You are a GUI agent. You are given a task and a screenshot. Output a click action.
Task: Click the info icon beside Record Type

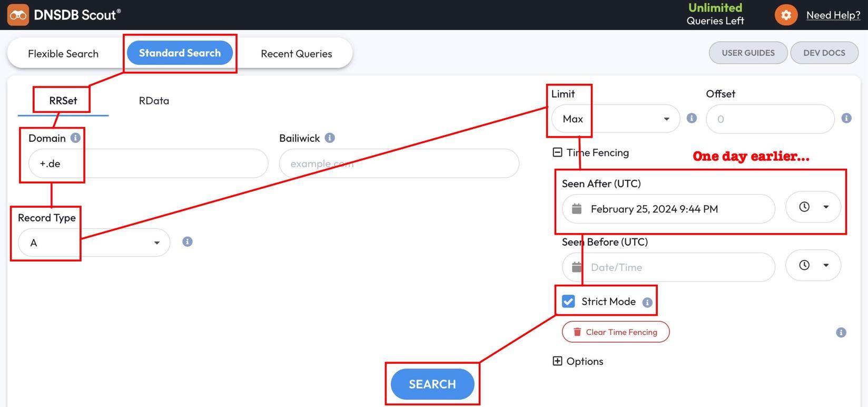(x=187, y=241)
